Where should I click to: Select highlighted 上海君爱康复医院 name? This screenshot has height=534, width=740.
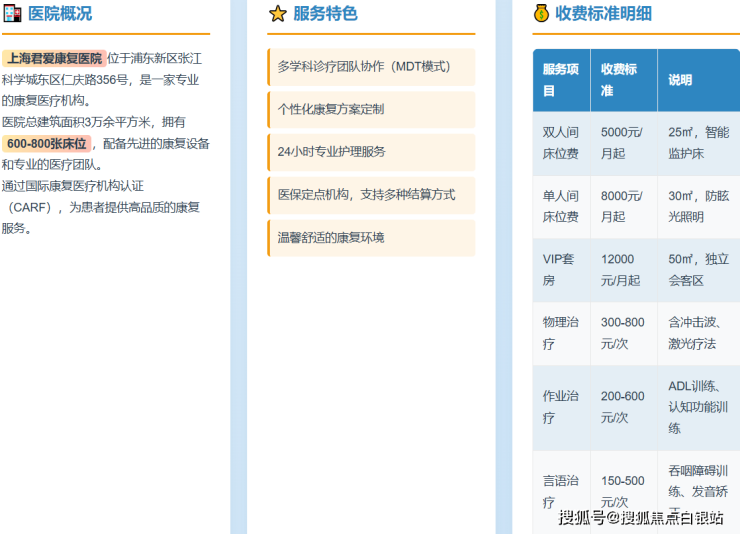(x=54, y=58)
